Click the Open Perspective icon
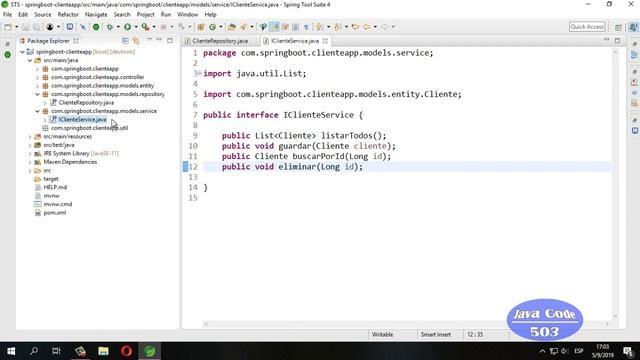This screenshot has width=640, height=360. point(618,27)
